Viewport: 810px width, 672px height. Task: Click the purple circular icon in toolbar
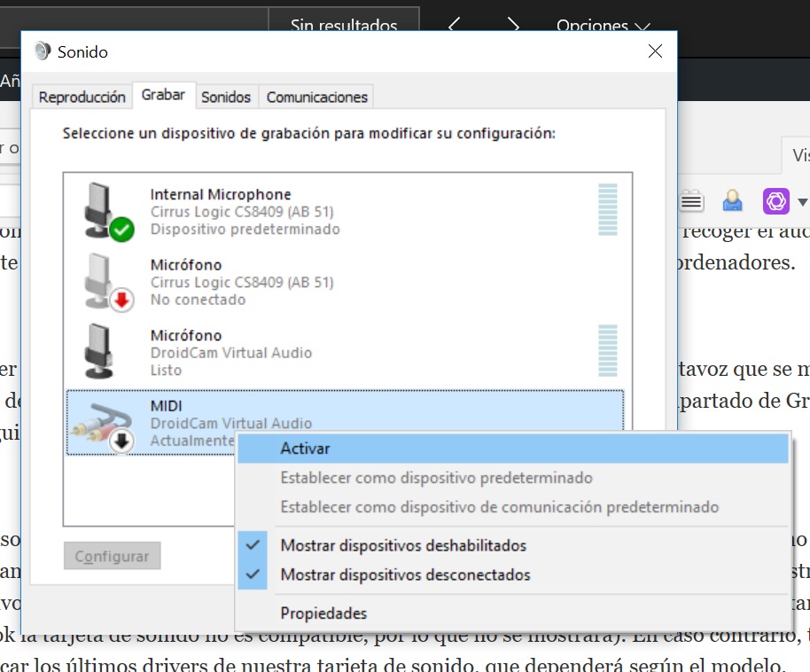point(775,201)
